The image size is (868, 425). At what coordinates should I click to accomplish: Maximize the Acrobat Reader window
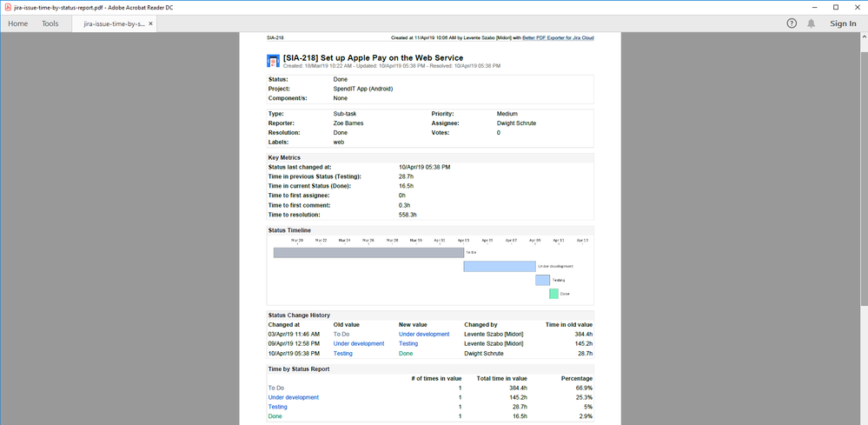tap(836, 7)
